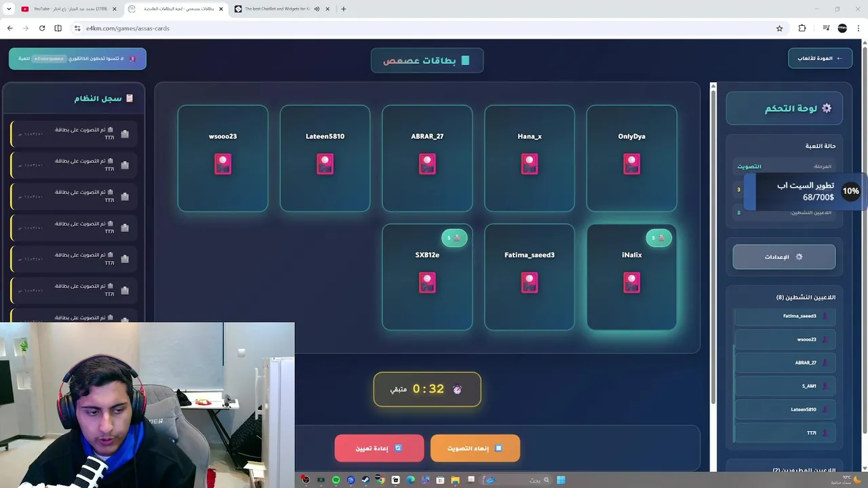This screenshot has width=868, height=488.
Task: Click the 68/700$ goal progress widget
Action: (x=806, y=191)
